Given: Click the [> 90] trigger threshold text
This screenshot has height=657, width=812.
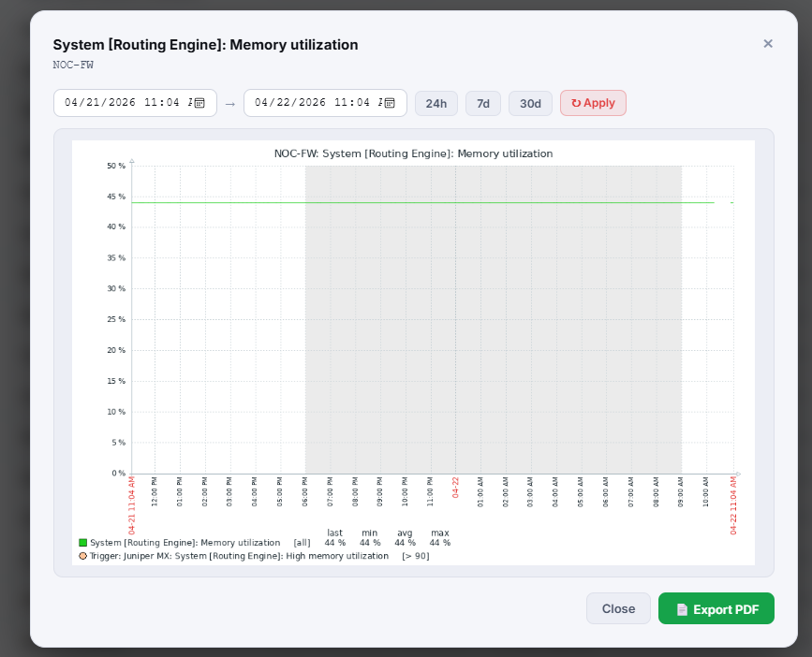Looking at the screenshot, I should [415, 556].
